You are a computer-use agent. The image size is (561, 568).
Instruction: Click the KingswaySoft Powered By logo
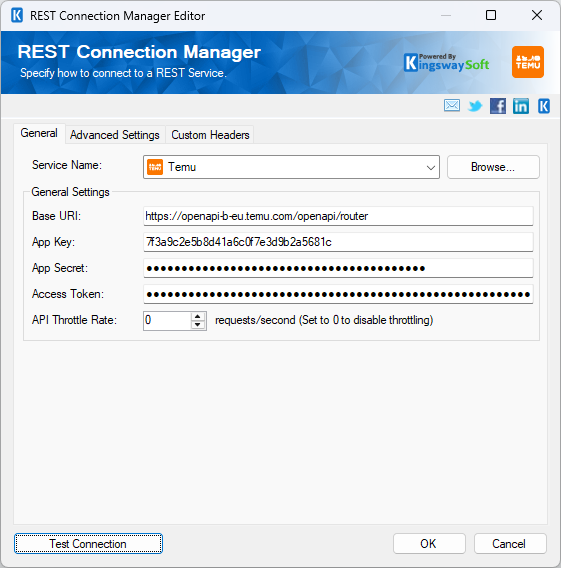pyautogui.click(x=447, y=62)
